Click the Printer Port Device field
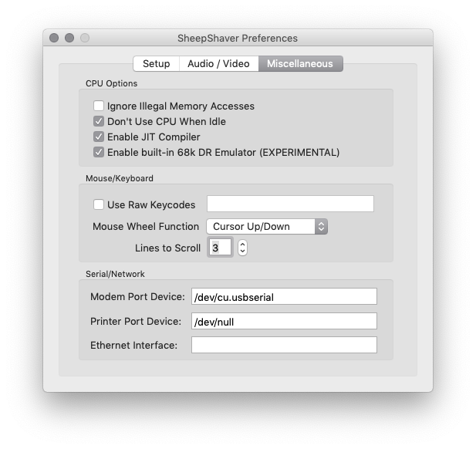Viewport: 476px width, 449px height. (x=284, y=321)
